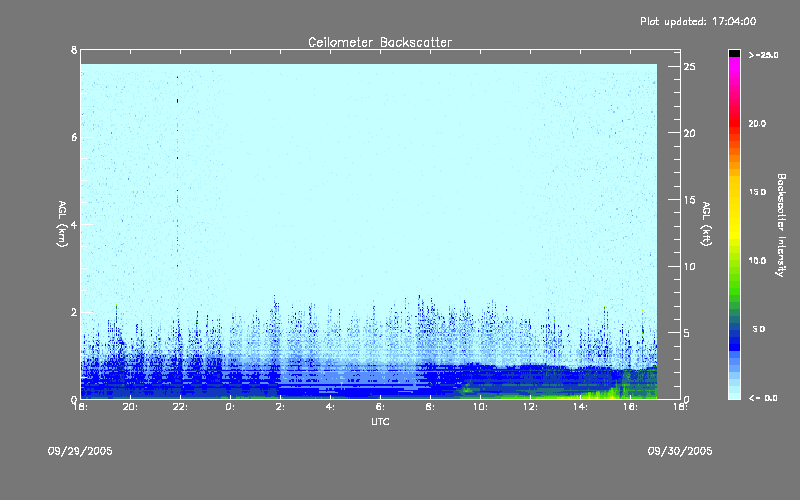The image size is (800, 500).
Task: Click the "5.0" colorbar label
Action: pos(759,329)
